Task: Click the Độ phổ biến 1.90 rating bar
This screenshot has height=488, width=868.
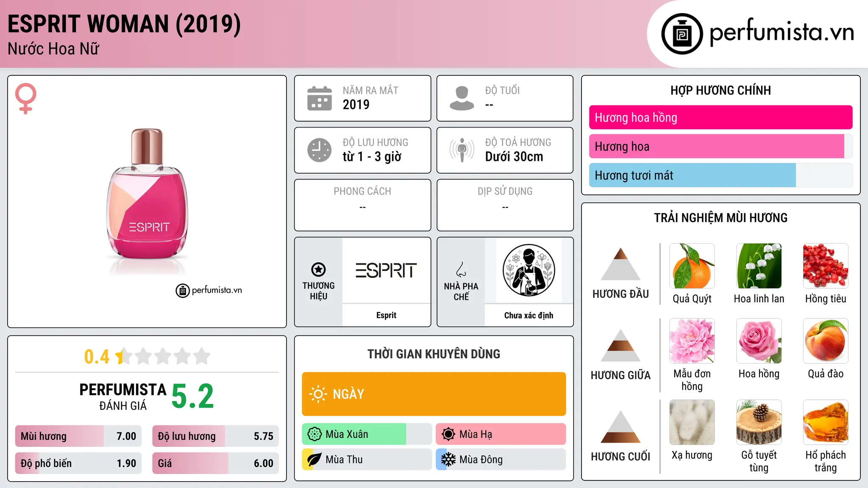Action: click(78, 463)
